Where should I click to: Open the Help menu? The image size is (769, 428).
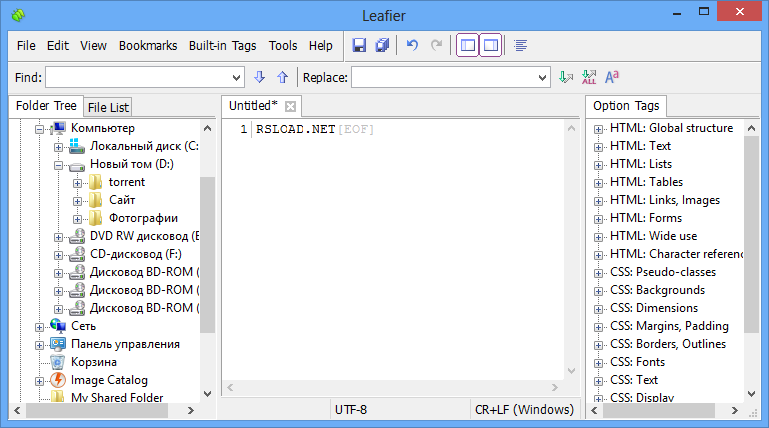321,46
